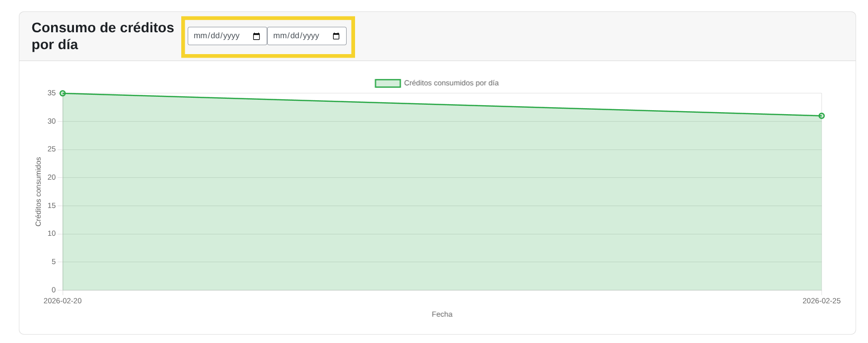Select month segment in second date field
868x343 pixels.
tap(279, 36)
